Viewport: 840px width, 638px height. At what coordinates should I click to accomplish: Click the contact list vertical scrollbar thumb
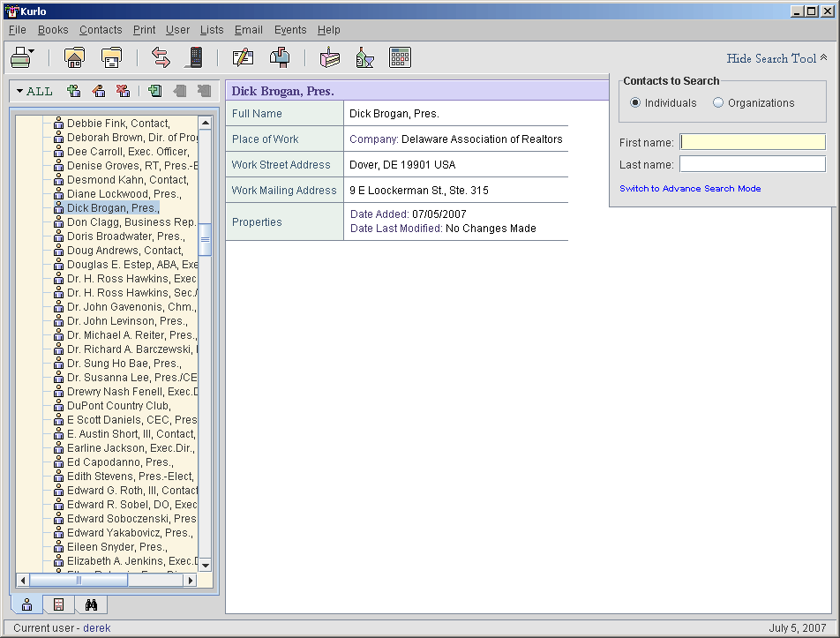(206, 239)
